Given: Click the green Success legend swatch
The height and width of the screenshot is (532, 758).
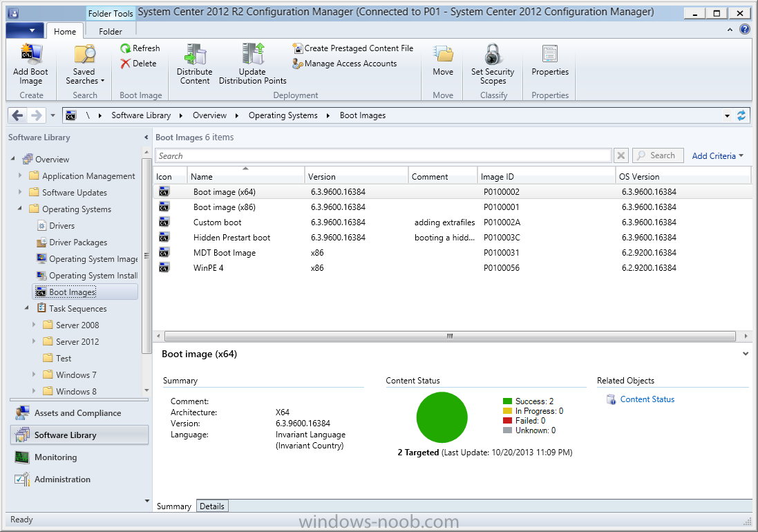Looking at the screenshot, I should click(x=507, y=401).
